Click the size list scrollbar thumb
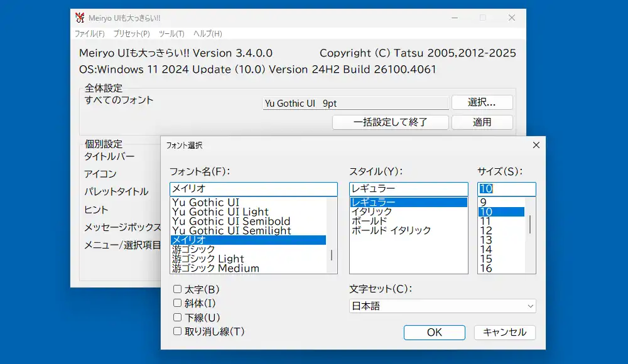This screenshot has height=364, width=628. [530, 224]
